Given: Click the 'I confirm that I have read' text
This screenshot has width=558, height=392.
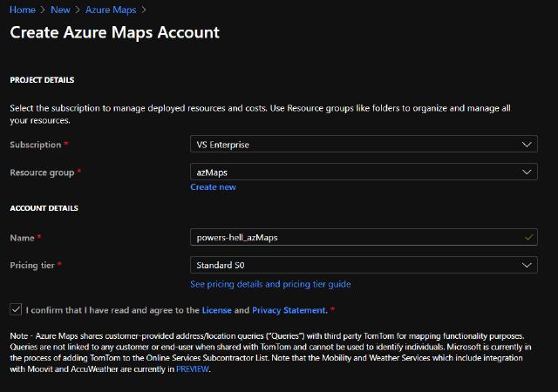Looking at the screenshot, I should [x=112, y=310].
